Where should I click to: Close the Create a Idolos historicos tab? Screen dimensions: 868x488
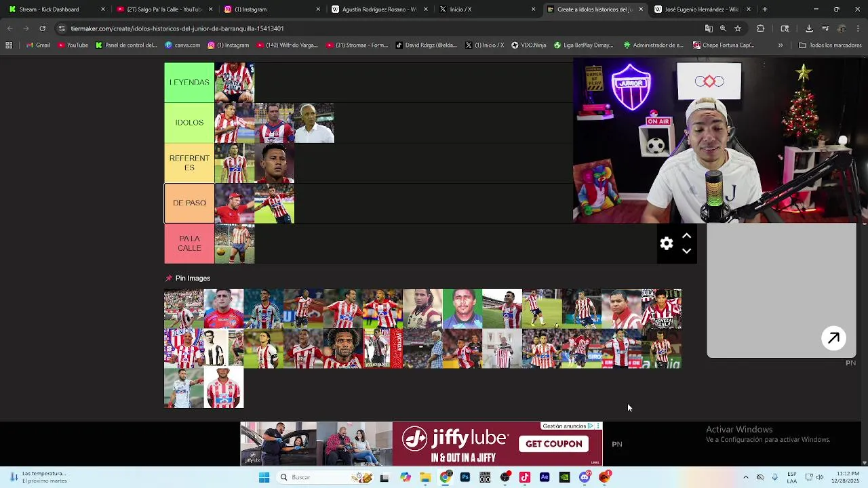(x=641, y=9)
